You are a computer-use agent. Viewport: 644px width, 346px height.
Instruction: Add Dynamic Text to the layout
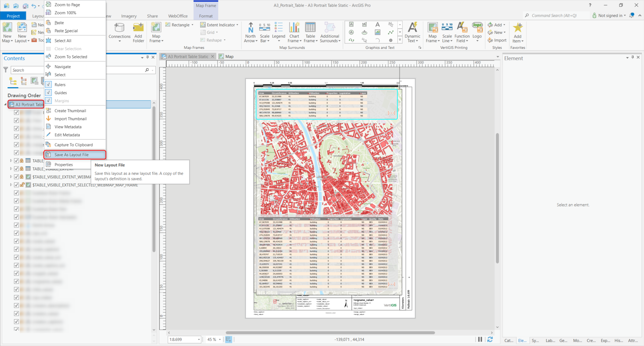(412, 32)
